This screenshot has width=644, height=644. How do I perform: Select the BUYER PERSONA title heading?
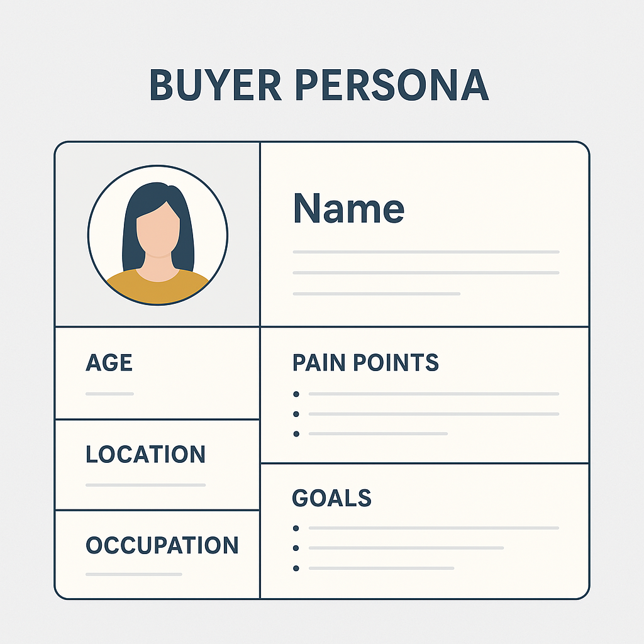pyautogui.click(x=319, y=85)
